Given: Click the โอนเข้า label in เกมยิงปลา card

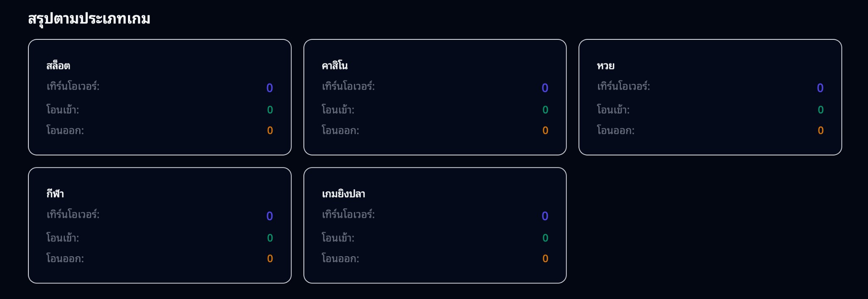Looking at the screenshot, I should pos(337,237).
